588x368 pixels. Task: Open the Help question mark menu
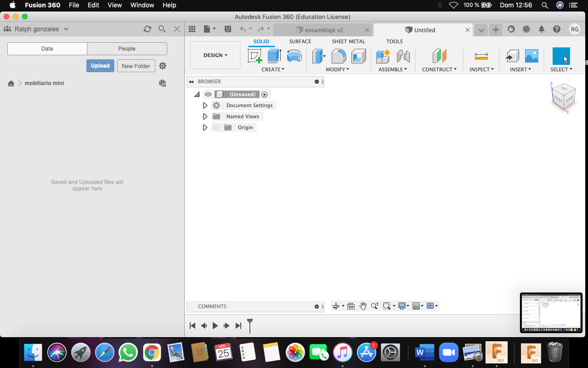tap(557, 29)
